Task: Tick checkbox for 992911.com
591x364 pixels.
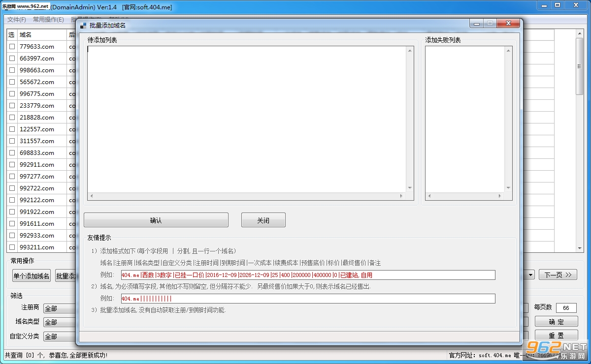Action: tap(12, 165)
